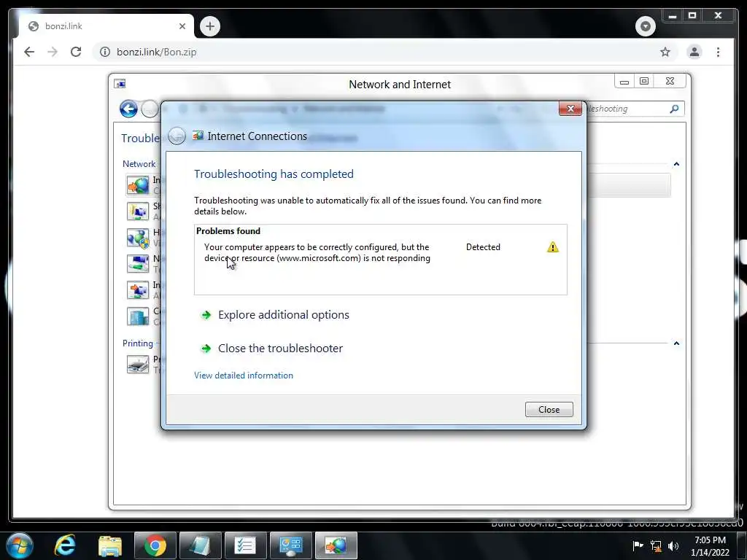
Task: Choose Close the troubleshooter option
Action: click(x=280, y=348)
